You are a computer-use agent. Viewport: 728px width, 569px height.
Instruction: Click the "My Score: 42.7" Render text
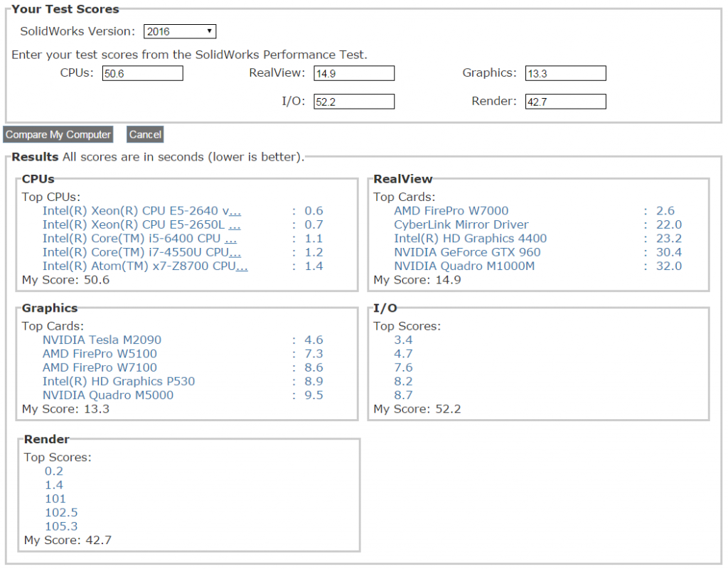68,541
